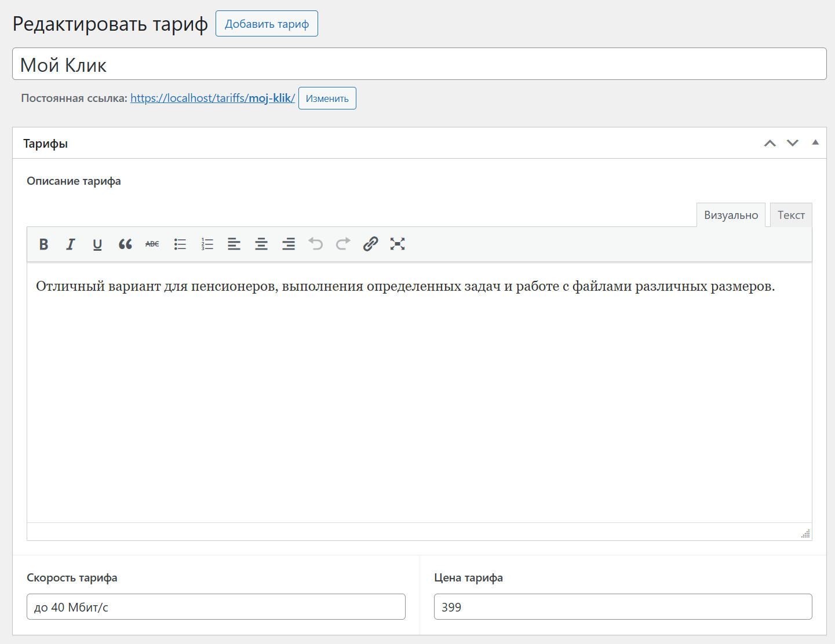Align description text to the left

pyautogui.click(x=234, y=244)
